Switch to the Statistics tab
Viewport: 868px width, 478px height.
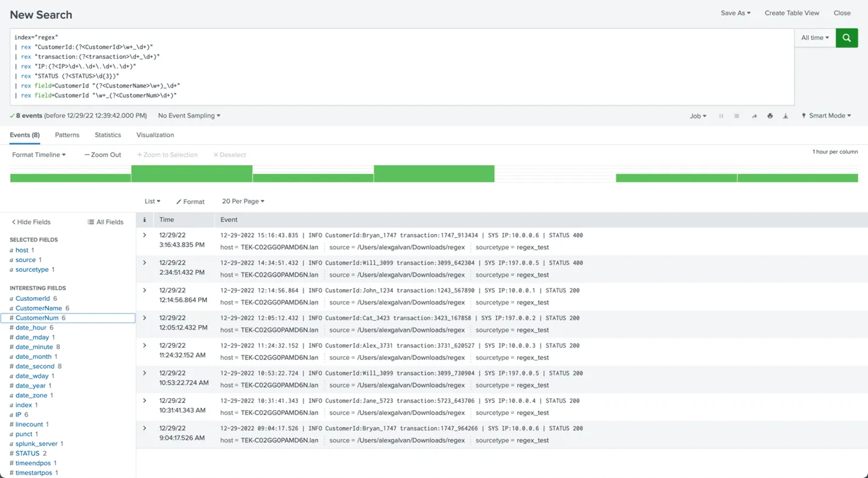107,135
